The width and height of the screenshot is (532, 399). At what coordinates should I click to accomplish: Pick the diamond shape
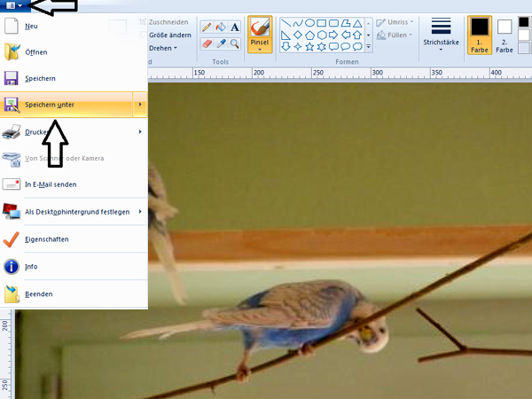[298, 35]
